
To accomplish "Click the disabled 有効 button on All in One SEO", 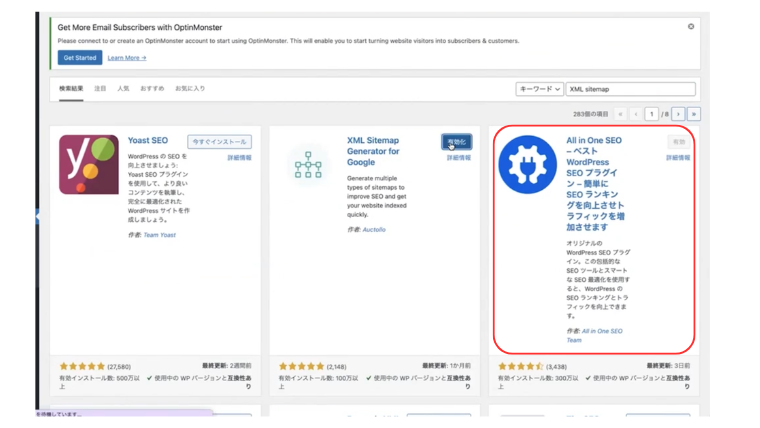I will tap(679, 142).
